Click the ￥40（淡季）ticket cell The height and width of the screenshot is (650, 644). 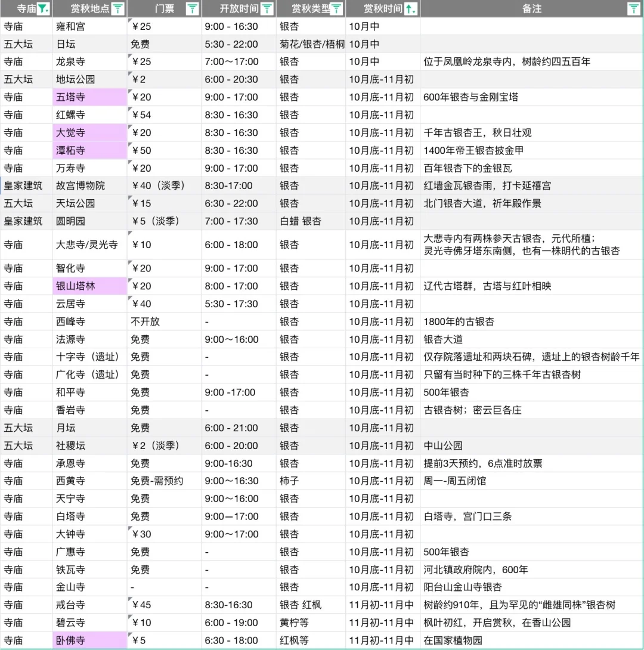click(164, 185)
